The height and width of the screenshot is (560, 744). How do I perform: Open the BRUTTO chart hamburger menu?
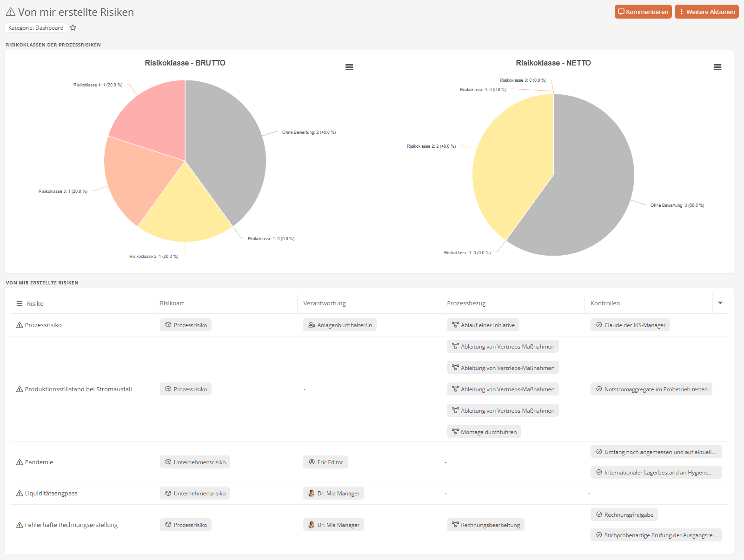349,67
